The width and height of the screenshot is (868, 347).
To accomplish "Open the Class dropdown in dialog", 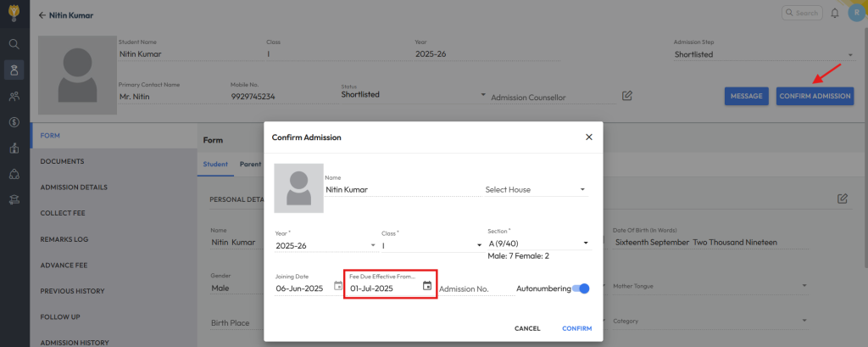I will tap(432, 244).
